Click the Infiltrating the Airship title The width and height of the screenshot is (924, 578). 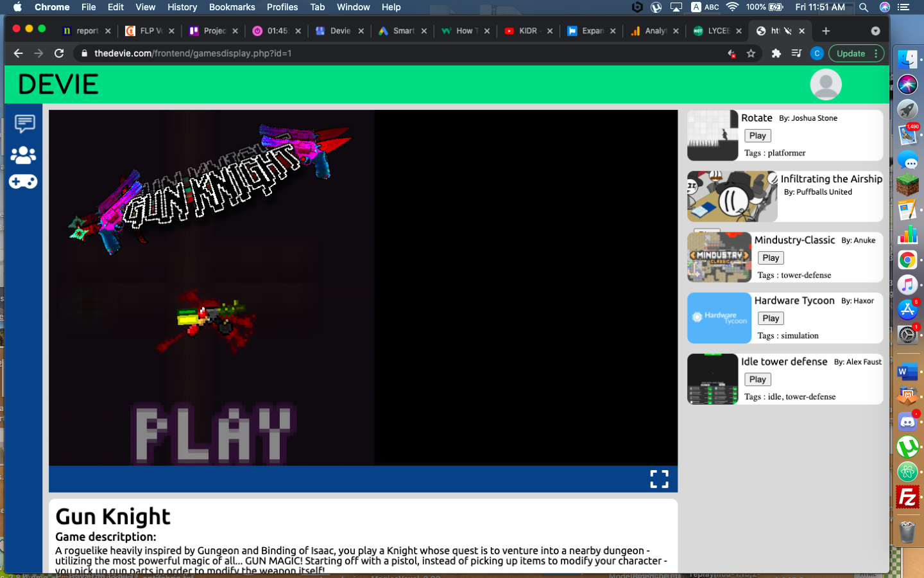click(832, 179)
